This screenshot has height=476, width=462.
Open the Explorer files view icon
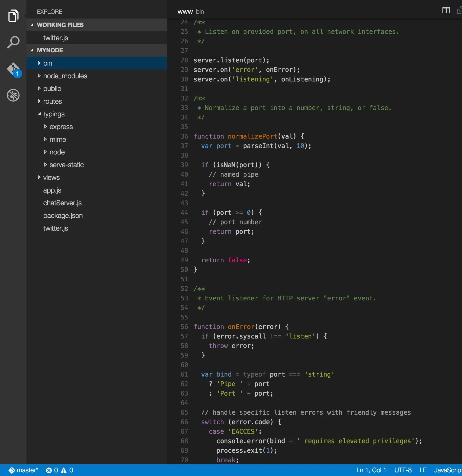(13, 16)
